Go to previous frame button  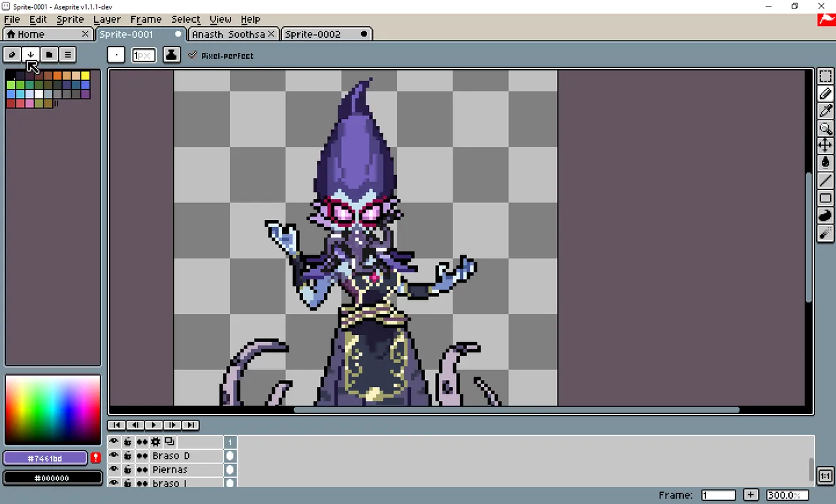point(135,425)
